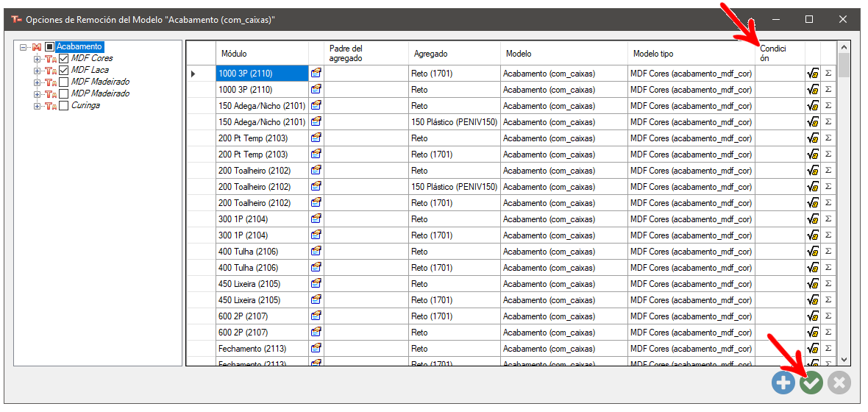Image resolution: width=868 pixels, height=412 pixels.
Task: Sort by the Modelo column header
Action: tap(564, 53)
